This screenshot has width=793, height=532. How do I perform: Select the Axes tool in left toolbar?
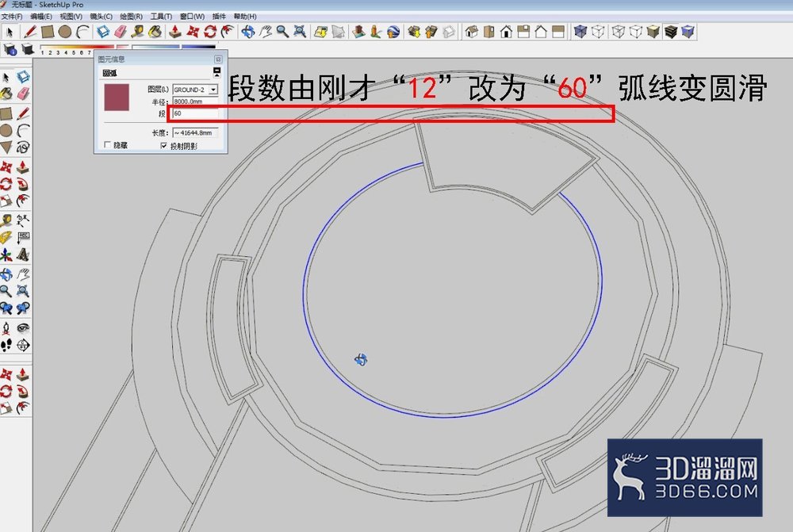coord(6,255)
